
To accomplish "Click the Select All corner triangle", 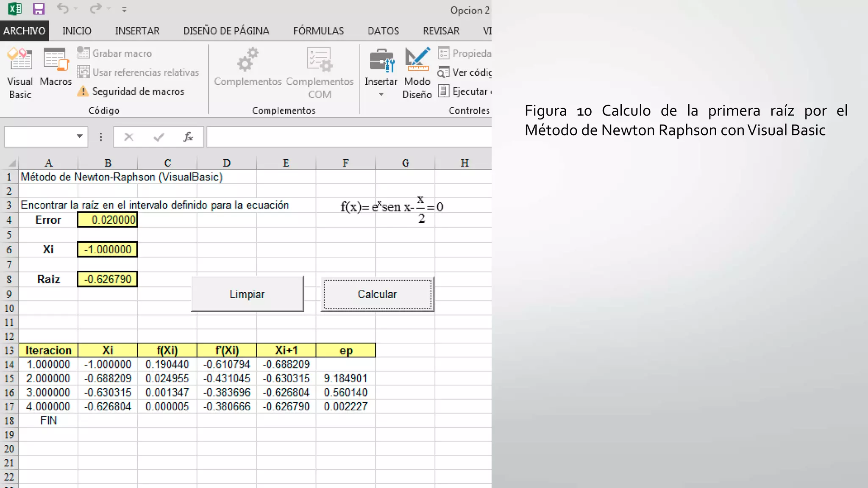I will pos(12,163).
